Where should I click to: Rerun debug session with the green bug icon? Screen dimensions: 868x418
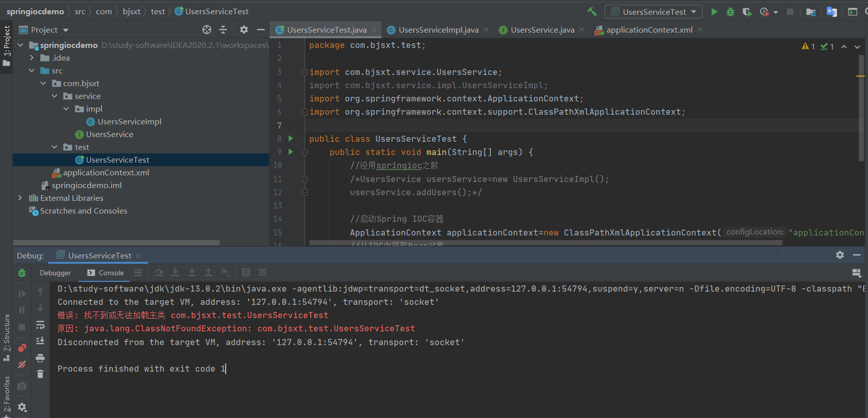point(22,273)
